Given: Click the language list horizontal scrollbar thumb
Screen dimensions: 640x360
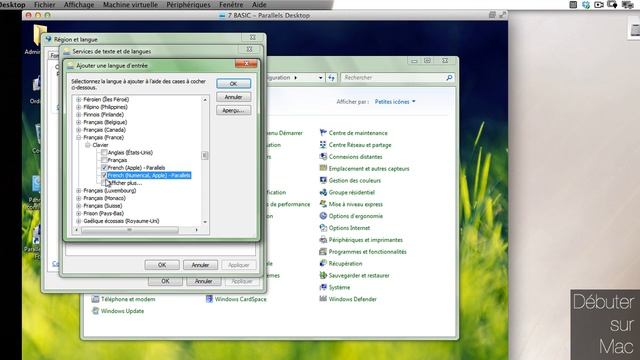Looking at the screenshot, I should (130, 230).
